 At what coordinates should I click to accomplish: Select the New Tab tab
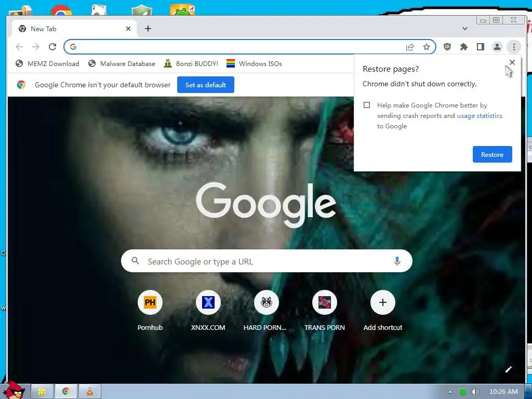(74, 29)
